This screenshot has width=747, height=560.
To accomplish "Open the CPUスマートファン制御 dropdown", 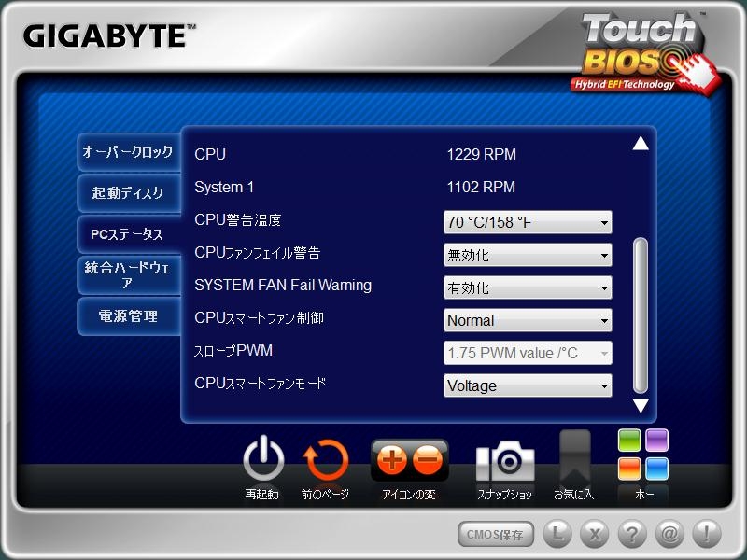I will (x=528, y=320).
